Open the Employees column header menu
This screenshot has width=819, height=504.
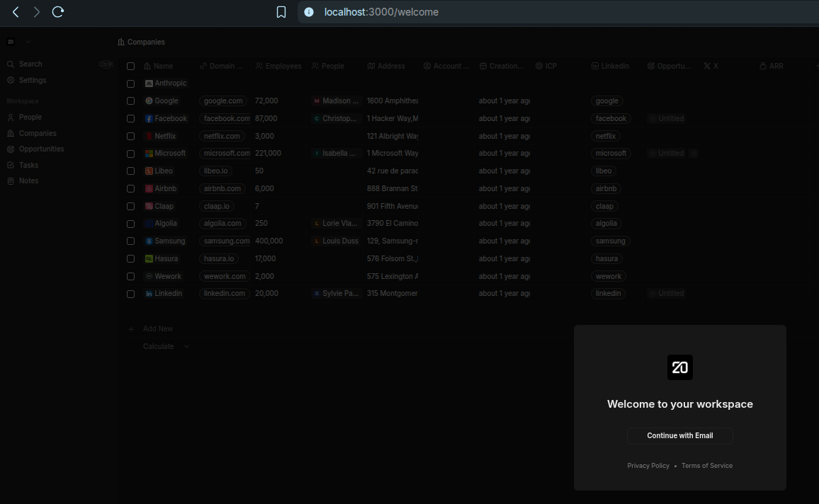pyautogui.click(x=278, y=67)
